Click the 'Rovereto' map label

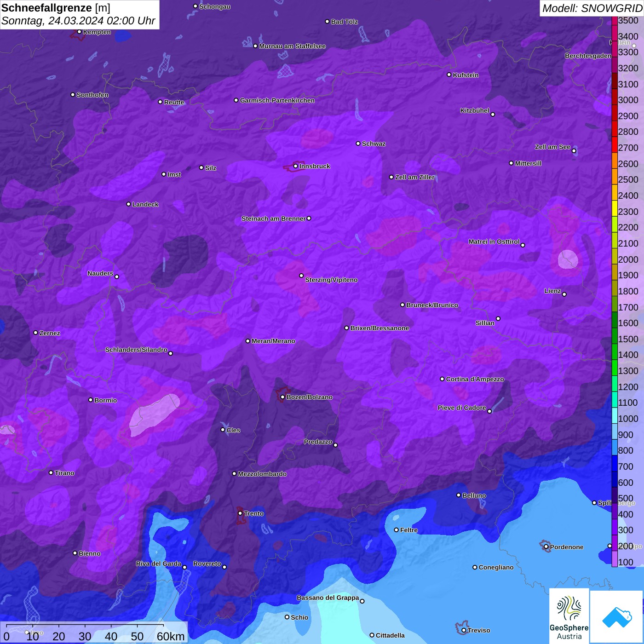pyautogui.click(x=207, y=563)
